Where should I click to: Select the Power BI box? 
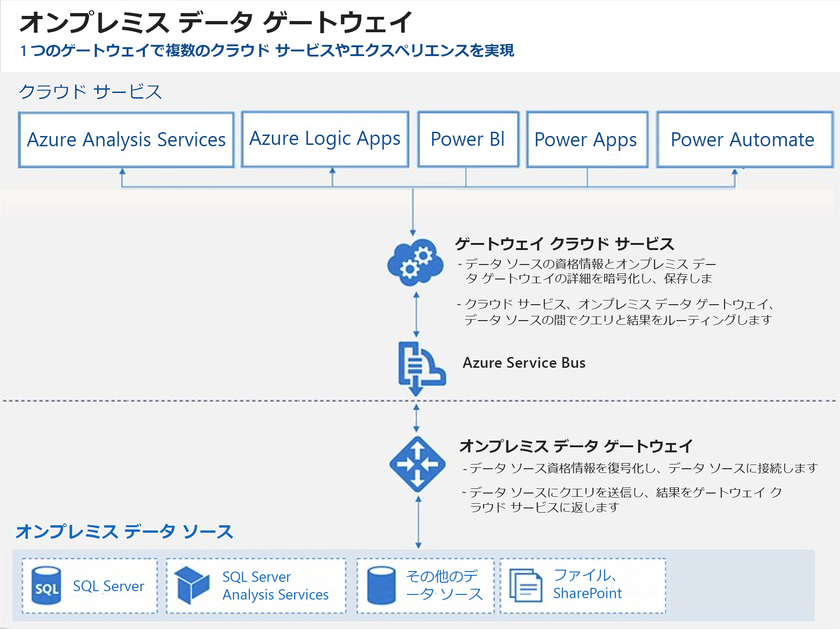(468, 139)
